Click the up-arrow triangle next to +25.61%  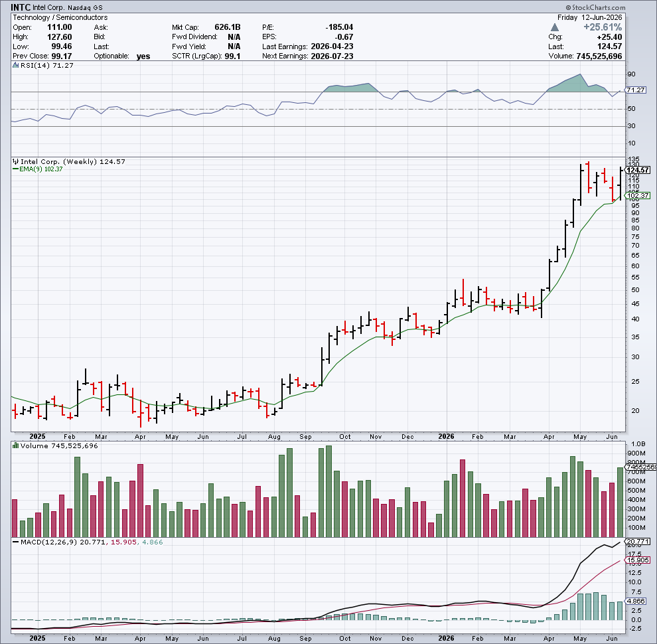[x=554, y=27]
